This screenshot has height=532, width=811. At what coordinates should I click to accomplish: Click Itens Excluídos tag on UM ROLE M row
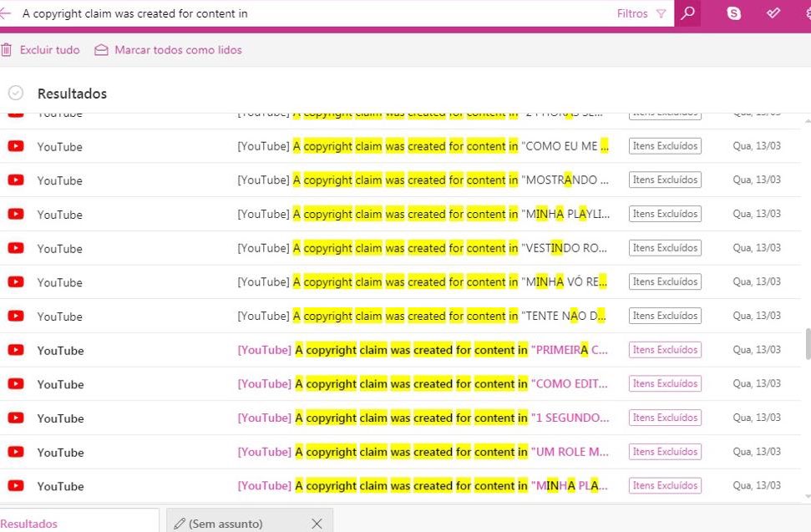pos(665,451)
